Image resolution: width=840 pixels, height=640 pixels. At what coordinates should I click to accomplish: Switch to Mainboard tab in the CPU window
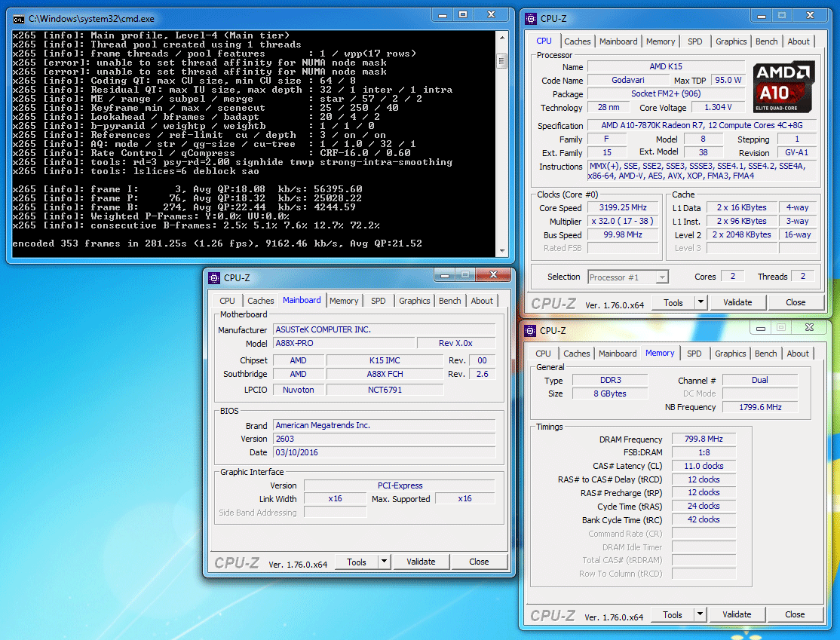pyautogui.click(x=618, y=41)
